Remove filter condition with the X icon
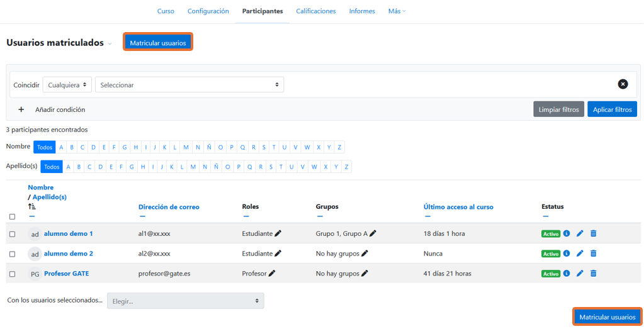Viewport: 644px width, 329px height. [623, 84]
